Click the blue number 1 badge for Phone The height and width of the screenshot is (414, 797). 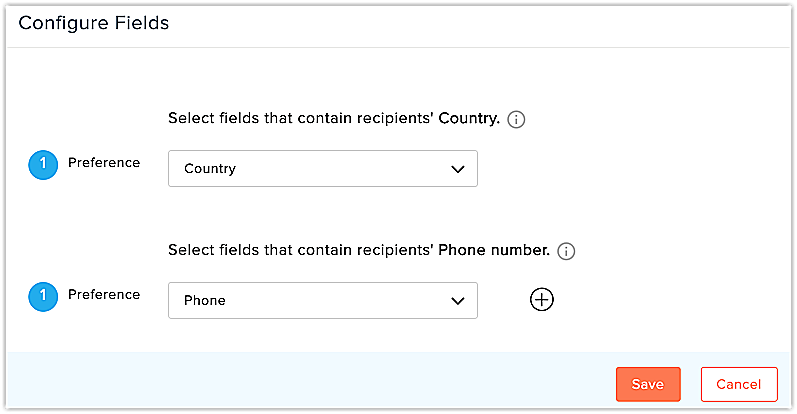tap(43, 297)
